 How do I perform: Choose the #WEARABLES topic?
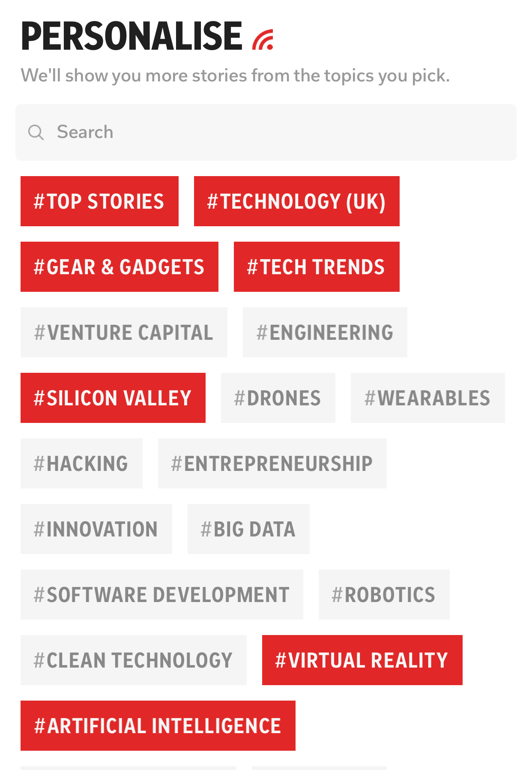[x=428, y=398]
